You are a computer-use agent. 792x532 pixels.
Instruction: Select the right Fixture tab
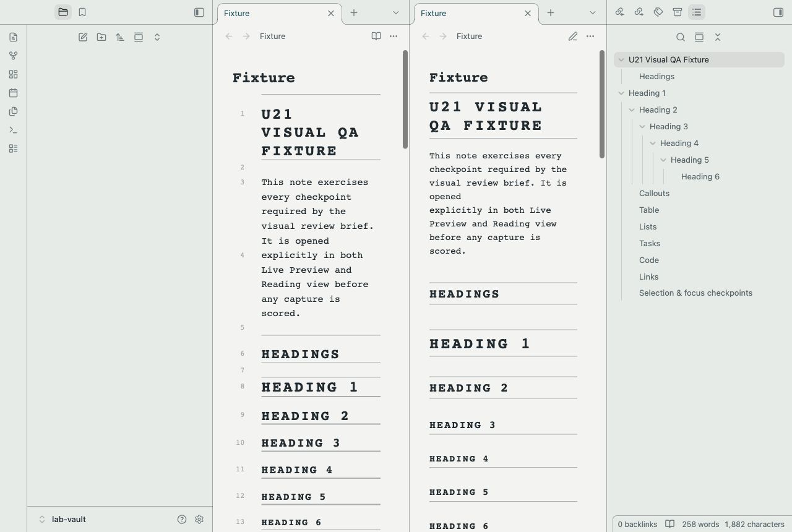click(476, 13)
